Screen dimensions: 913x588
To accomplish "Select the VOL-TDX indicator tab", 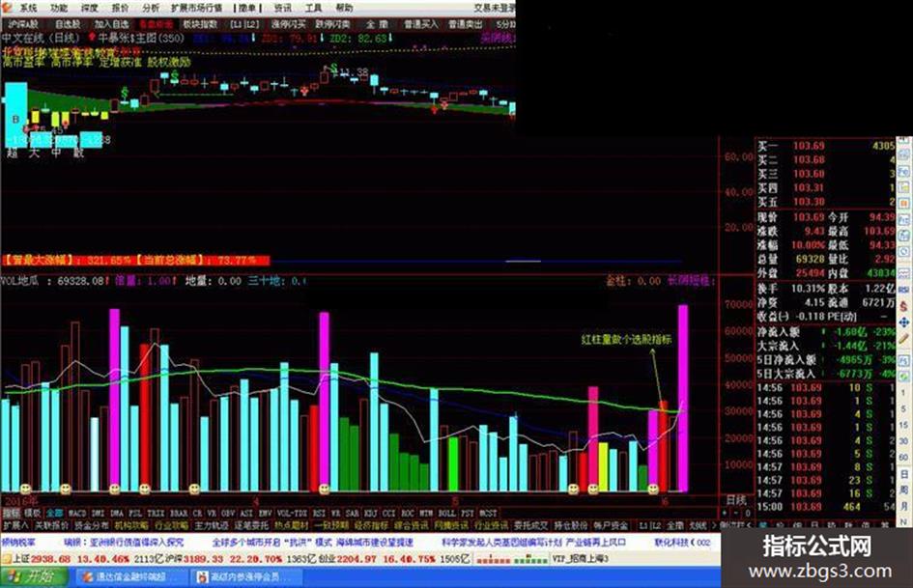I will click(292, 513).
